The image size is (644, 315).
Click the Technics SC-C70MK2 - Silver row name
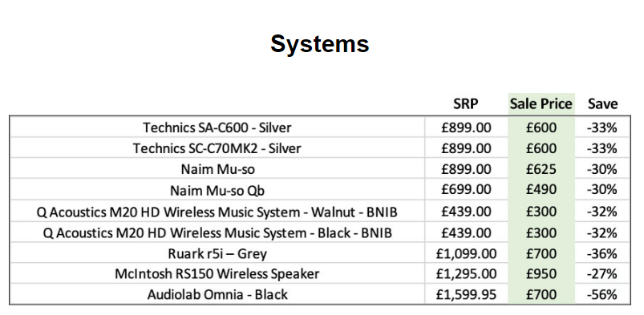pos(217,148)
